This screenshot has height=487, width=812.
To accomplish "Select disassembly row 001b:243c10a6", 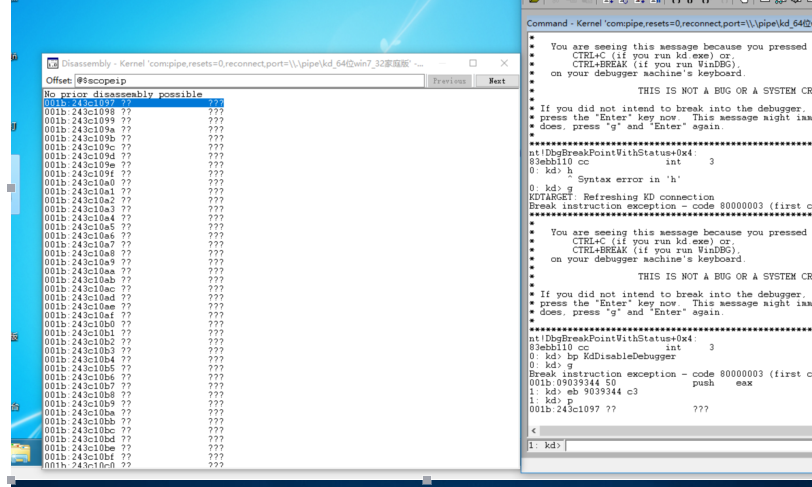I will point(134,236).
